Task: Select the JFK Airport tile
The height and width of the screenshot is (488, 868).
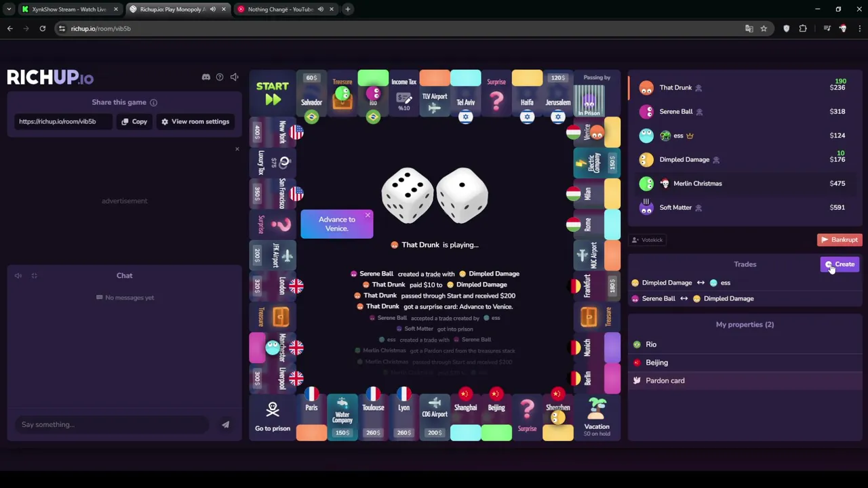Action: [x=273, y=256]
